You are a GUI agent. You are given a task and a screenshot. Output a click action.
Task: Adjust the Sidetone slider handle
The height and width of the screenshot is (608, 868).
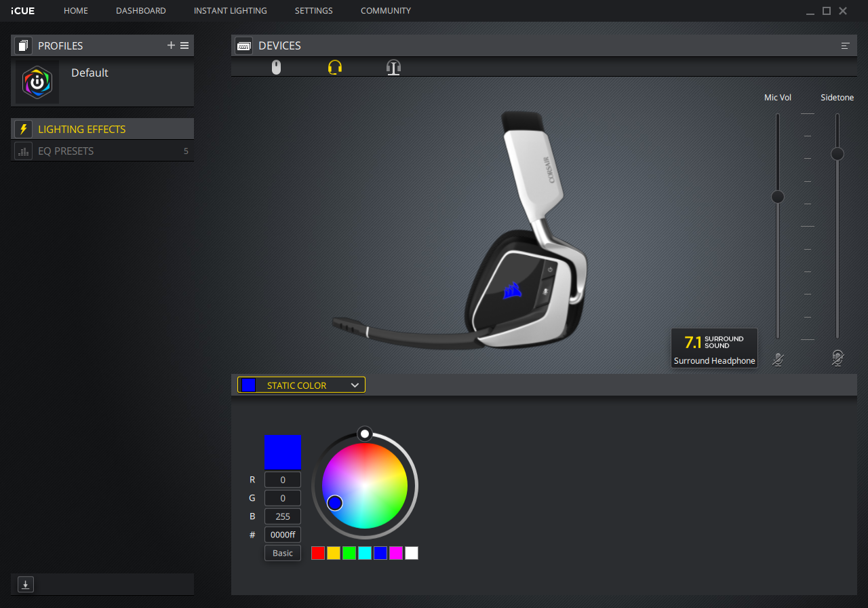[x=837, y=154]
